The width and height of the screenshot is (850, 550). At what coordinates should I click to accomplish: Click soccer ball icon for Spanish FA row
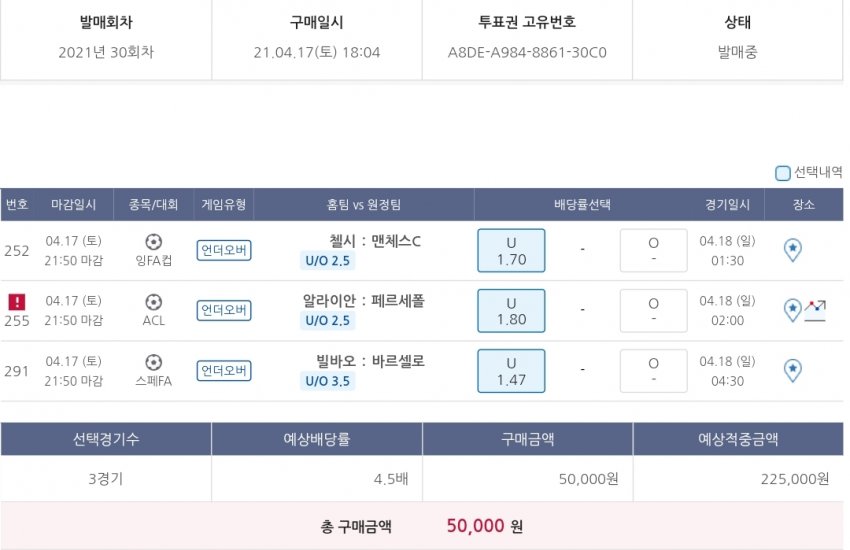pyautogui.click(x=153, y=362)
